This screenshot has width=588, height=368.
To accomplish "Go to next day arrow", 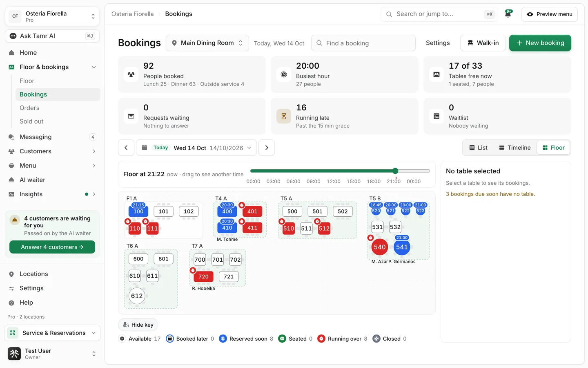I will tap(267, 148).
